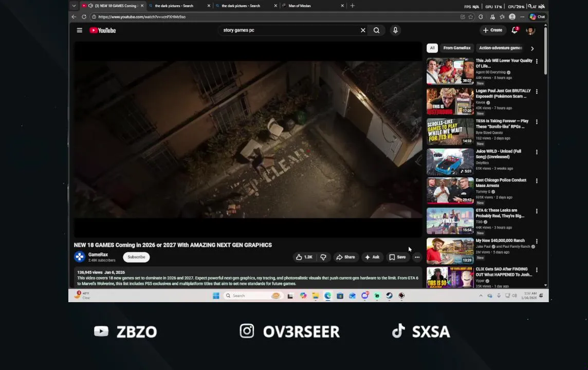Like the video with thumbs up

point(304,257)
